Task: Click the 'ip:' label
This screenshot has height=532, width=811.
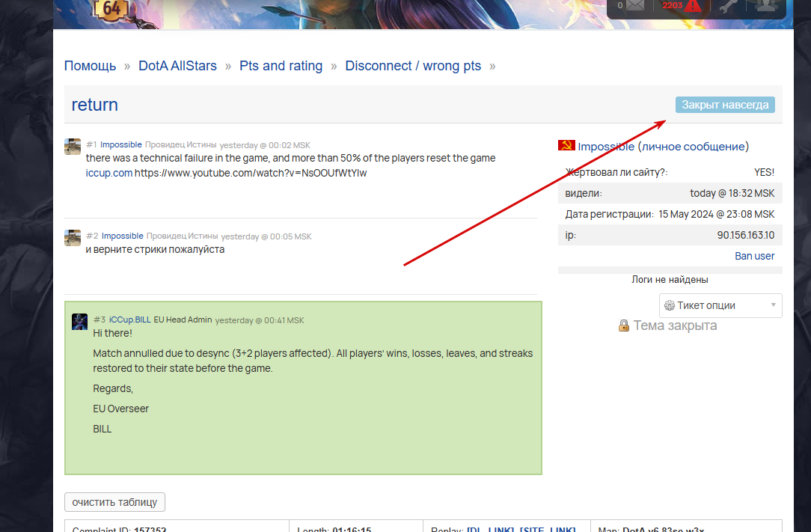Action: coord(571,235)
